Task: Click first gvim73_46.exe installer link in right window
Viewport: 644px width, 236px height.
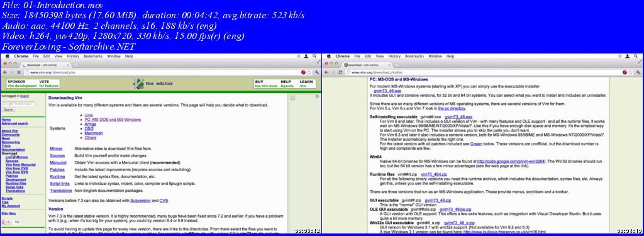Action: pos(387,91)
